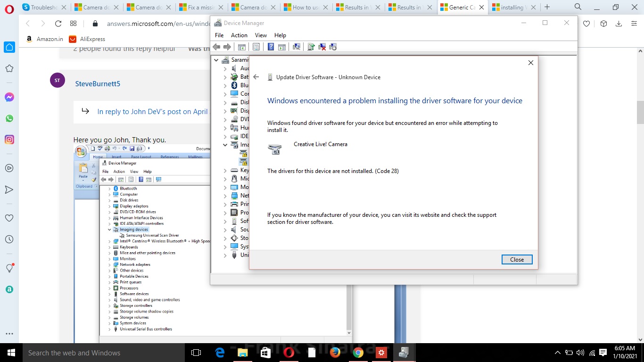Switch to the 'How to use' browser tab
This screenshot has height=362, width=644.
tap(305, 7)
